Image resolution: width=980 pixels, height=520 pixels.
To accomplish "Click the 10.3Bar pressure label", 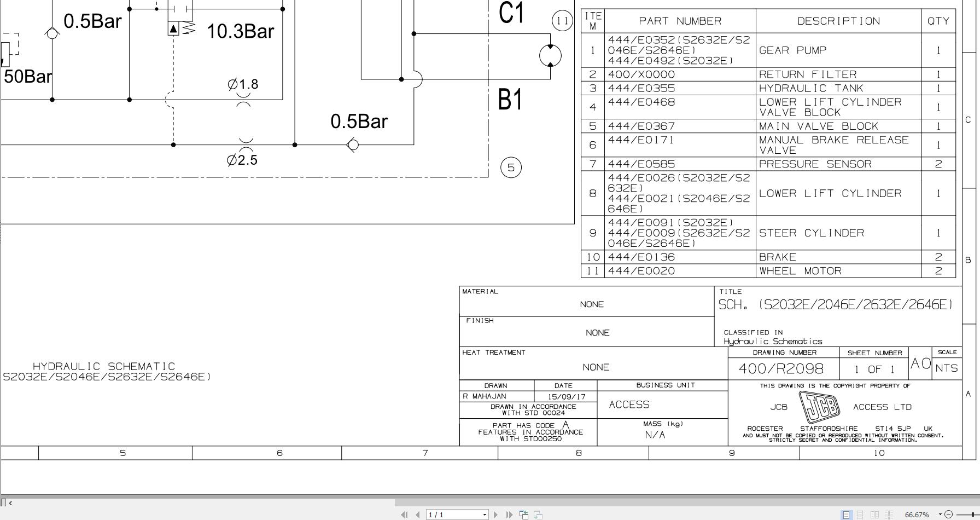I will point(240,31).
